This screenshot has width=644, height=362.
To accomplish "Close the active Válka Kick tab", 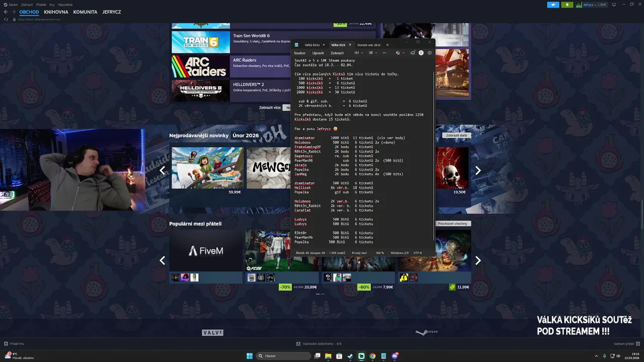I will (350, 45).
